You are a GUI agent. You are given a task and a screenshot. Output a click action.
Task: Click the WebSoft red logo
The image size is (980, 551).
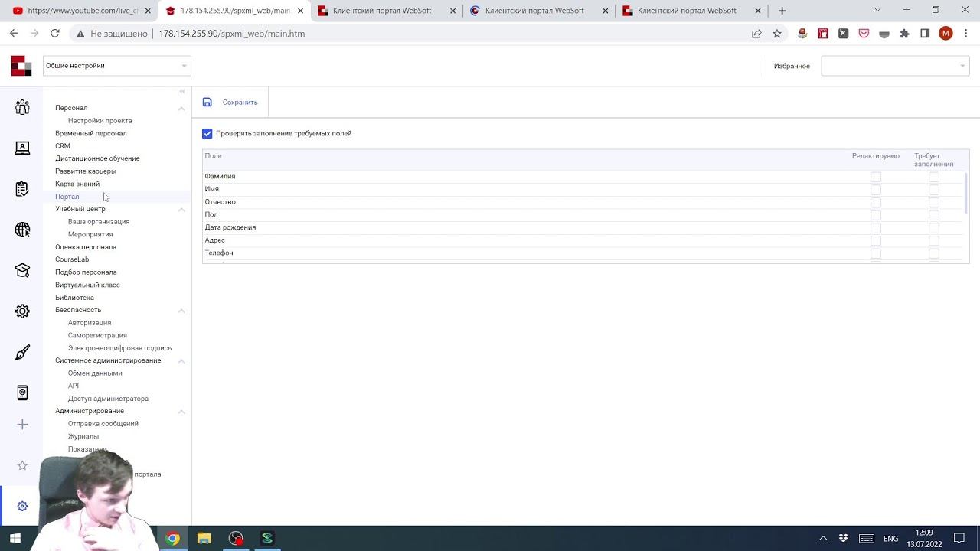21,66
